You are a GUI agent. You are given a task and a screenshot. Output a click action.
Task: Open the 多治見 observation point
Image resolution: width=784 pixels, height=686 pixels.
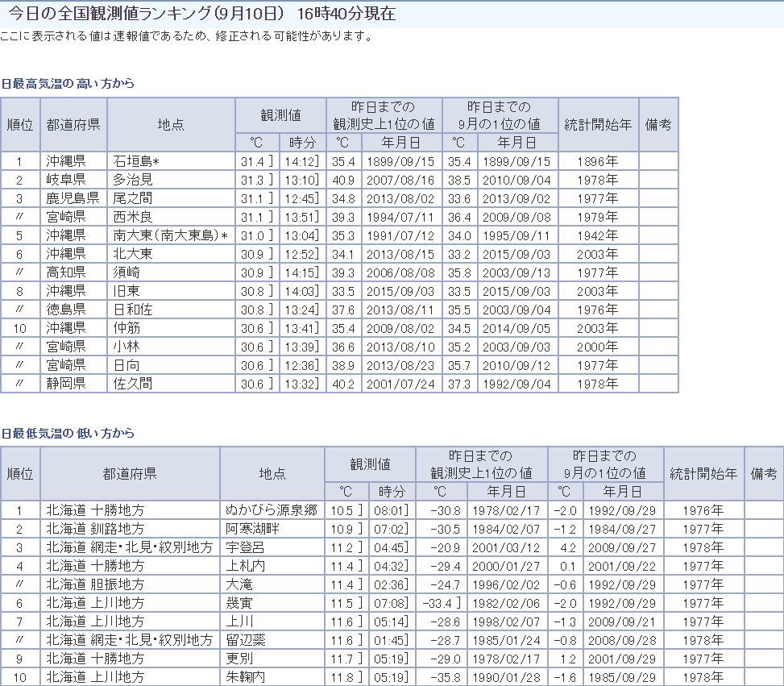[x=133, y=180]
